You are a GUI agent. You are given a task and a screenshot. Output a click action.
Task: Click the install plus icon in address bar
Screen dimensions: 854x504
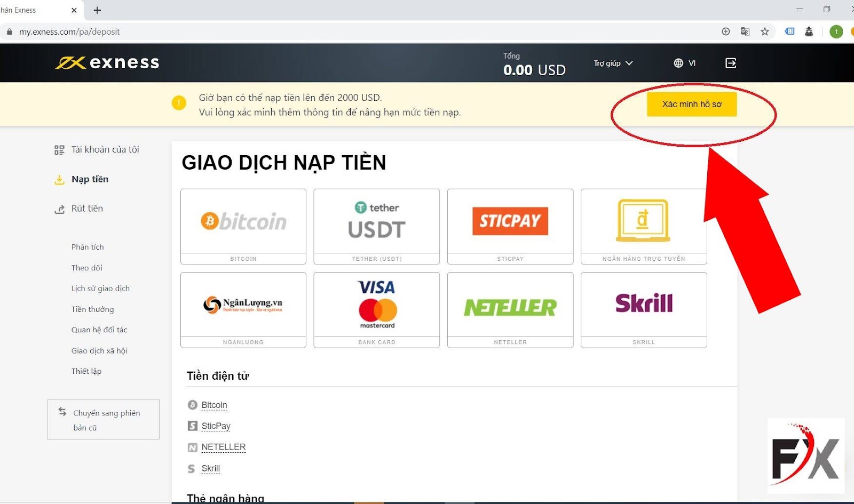click(x=726, y=31)
